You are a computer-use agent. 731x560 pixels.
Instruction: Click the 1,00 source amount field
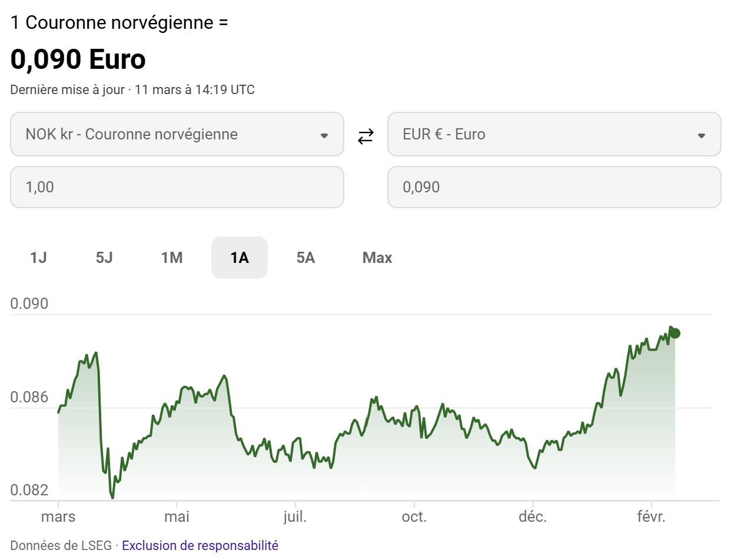177,187
